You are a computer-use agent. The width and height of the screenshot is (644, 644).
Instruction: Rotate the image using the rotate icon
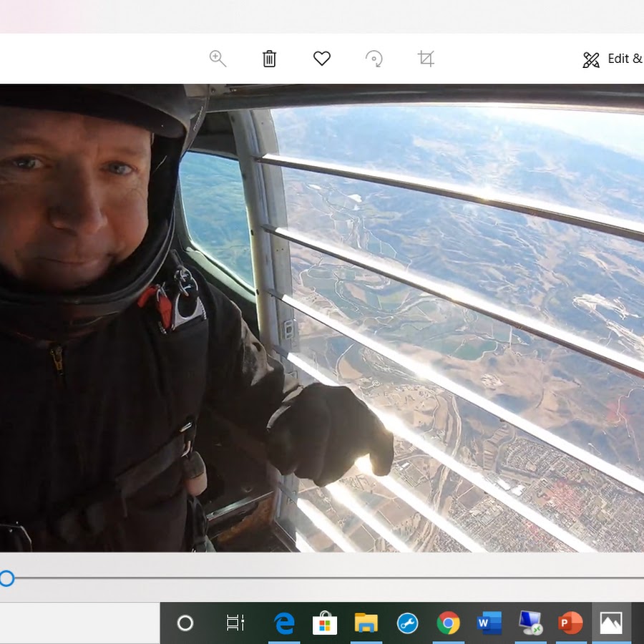point(374,59)
